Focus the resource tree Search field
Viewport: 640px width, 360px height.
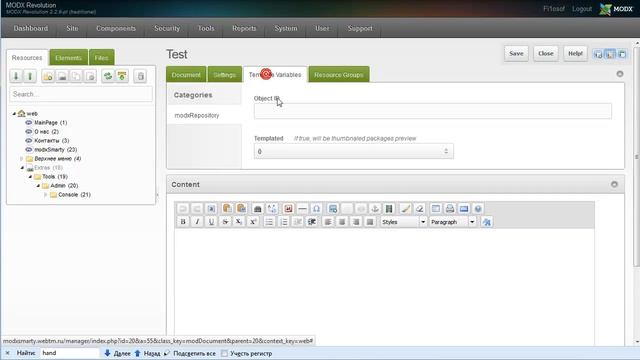[x=81, y=94]
